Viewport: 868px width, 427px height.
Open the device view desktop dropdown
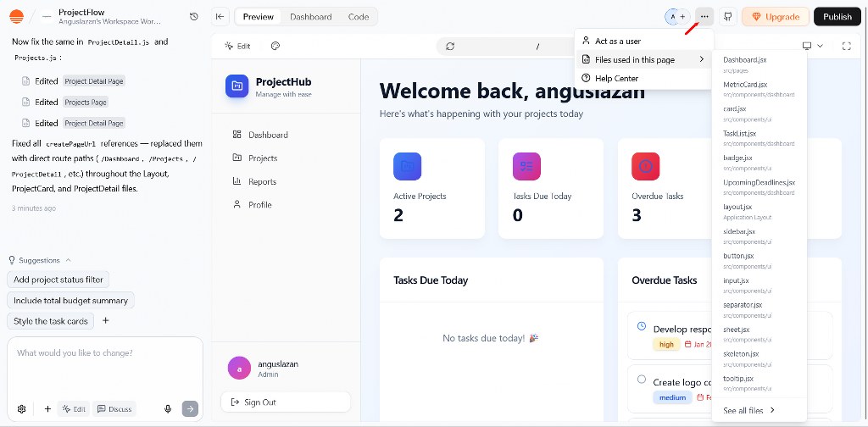coord(813,46)
